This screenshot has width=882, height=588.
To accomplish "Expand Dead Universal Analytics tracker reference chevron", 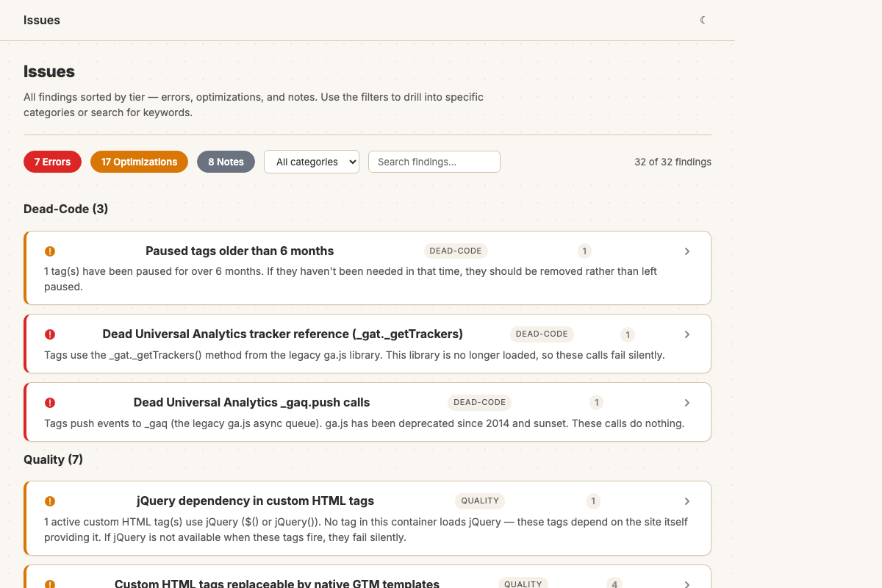I will coord(687,334).
